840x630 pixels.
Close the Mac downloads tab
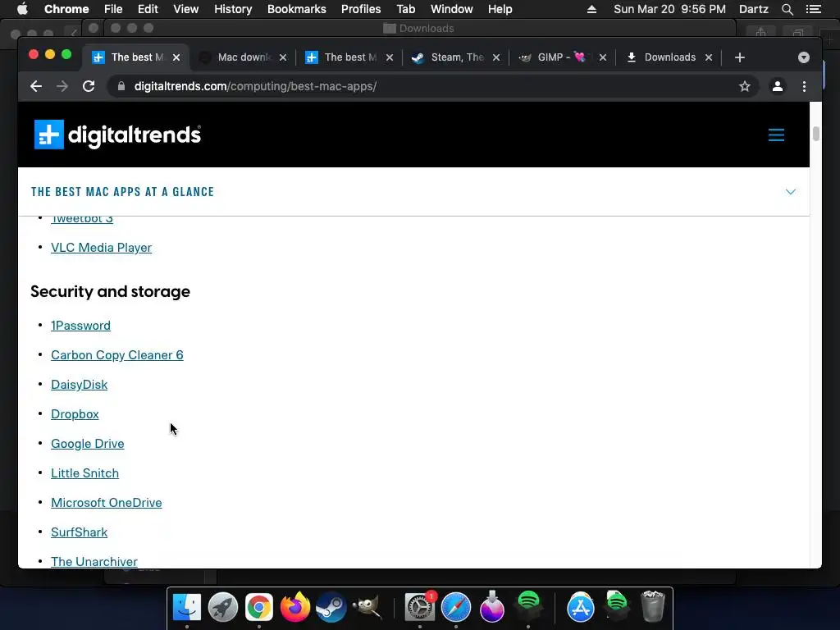[x=283, y=57]
